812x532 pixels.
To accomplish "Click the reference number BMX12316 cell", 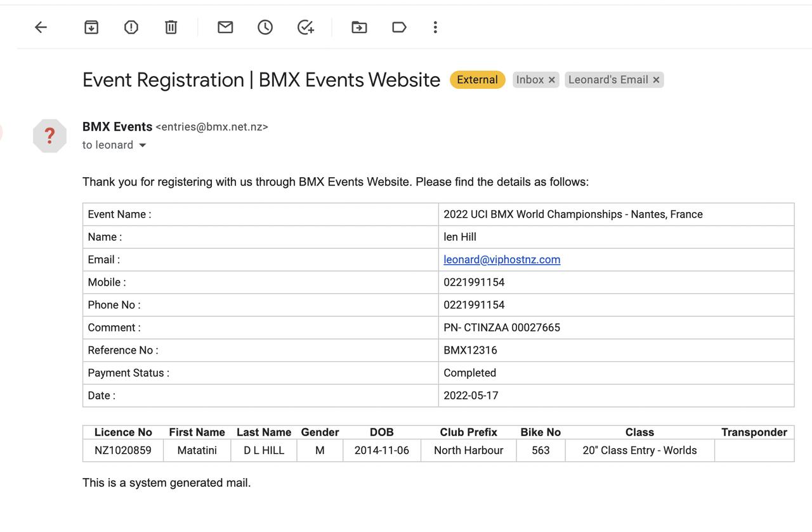I will coord(470,350).
